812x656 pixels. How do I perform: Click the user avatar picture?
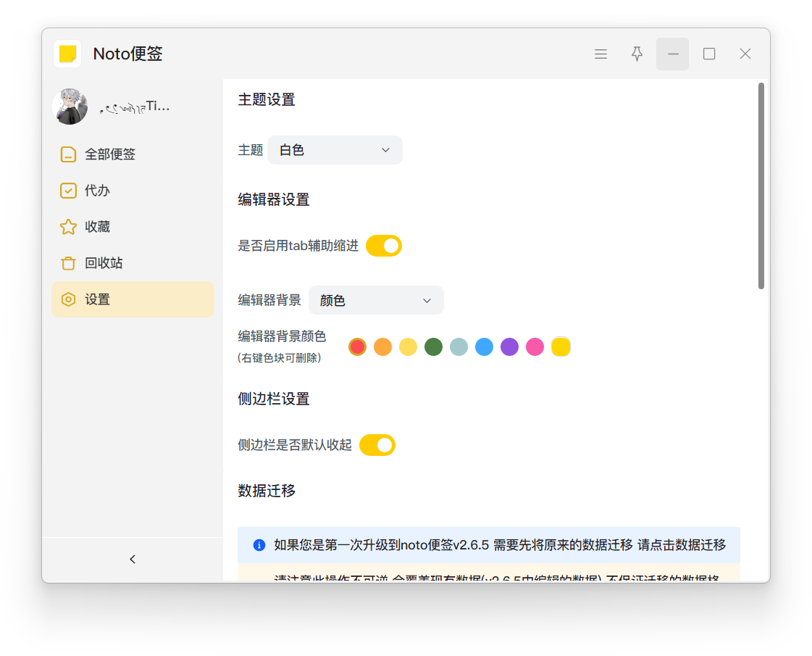tap(70, 107)
